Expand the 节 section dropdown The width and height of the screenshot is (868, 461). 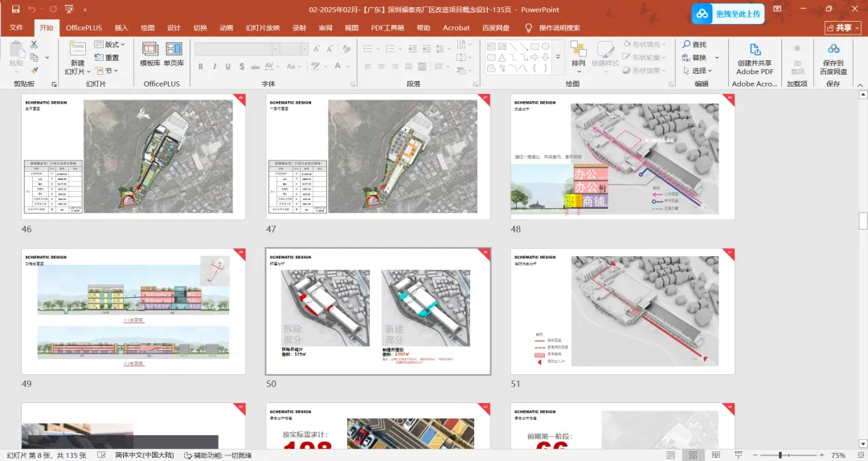tap(106, 71)
